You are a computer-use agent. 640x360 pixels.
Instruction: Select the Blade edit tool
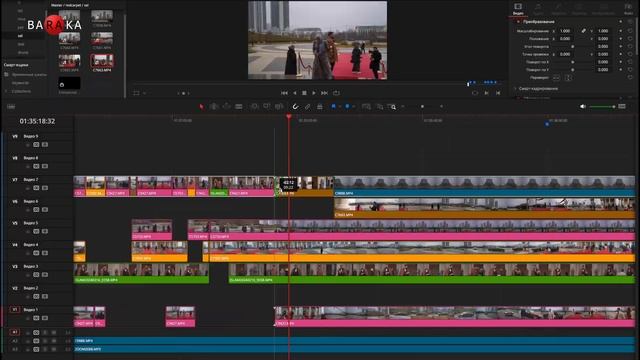(x=239, y=107)
